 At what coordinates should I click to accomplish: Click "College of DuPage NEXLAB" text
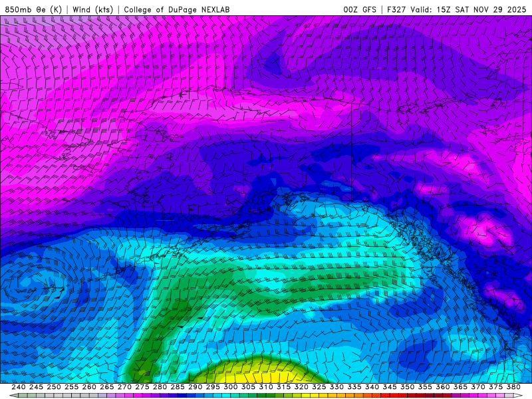(x=176, y=9)
